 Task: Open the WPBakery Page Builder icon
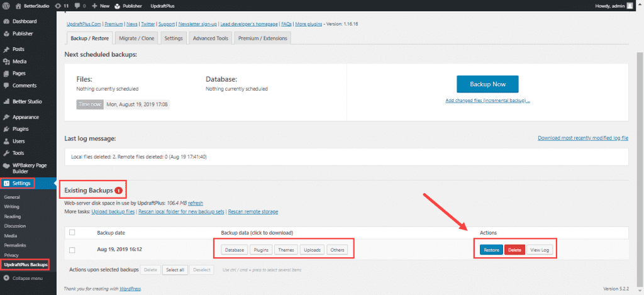tap(6, 165)
